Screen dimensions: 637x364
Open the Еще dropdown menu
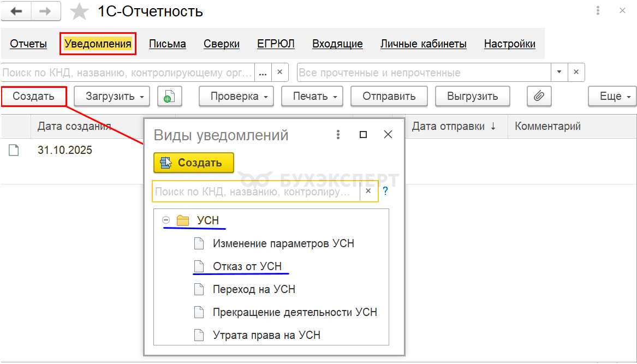coord(612,96)
